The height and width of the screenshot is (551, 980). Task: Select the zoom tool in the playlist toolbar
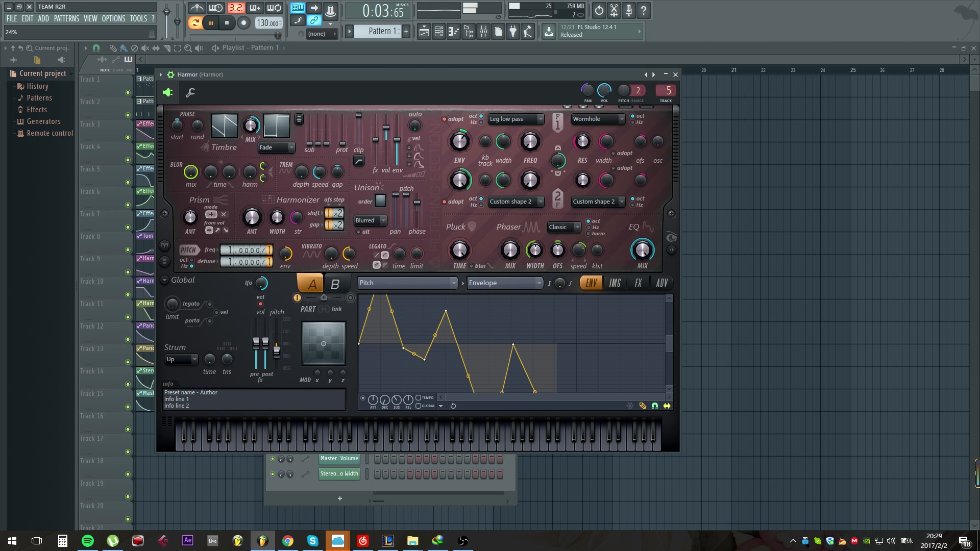(x=187, y=47)
